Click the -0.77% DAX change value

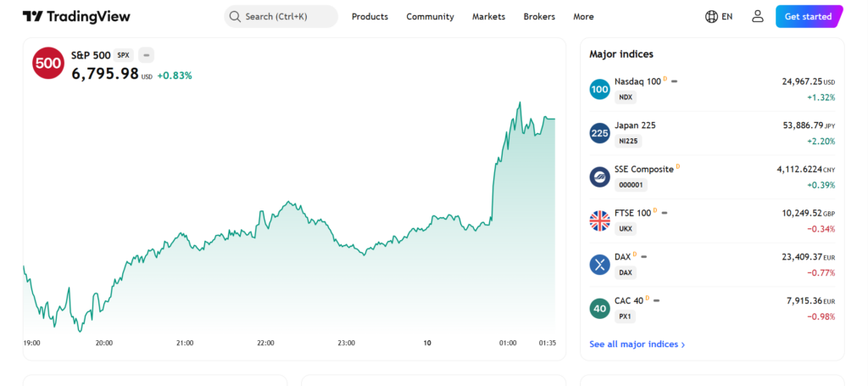(821, 272)
